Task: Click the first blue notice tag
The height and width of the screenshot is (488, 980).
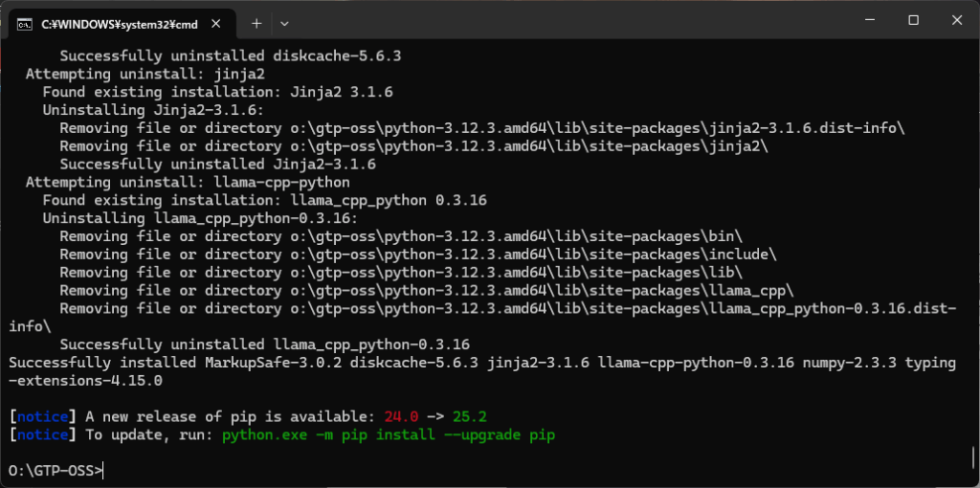Action: coord(42,417)
